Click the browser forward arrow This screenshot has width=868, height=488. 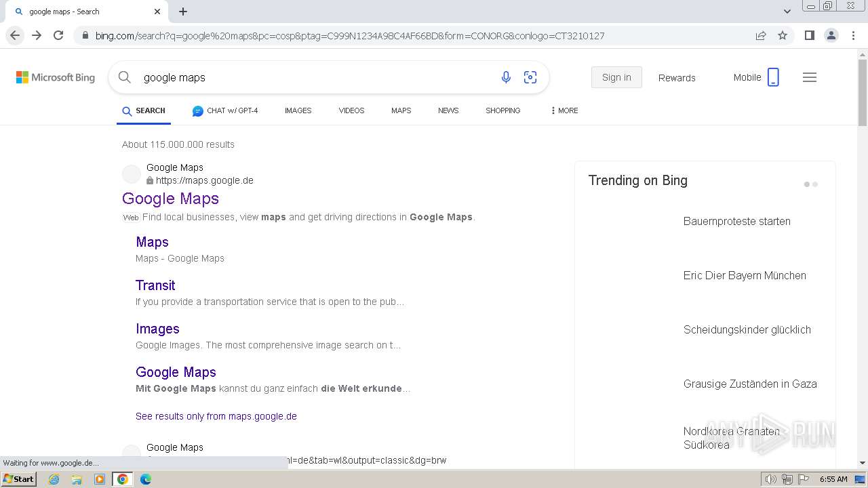pyautogui.click(x=37, y=35)
